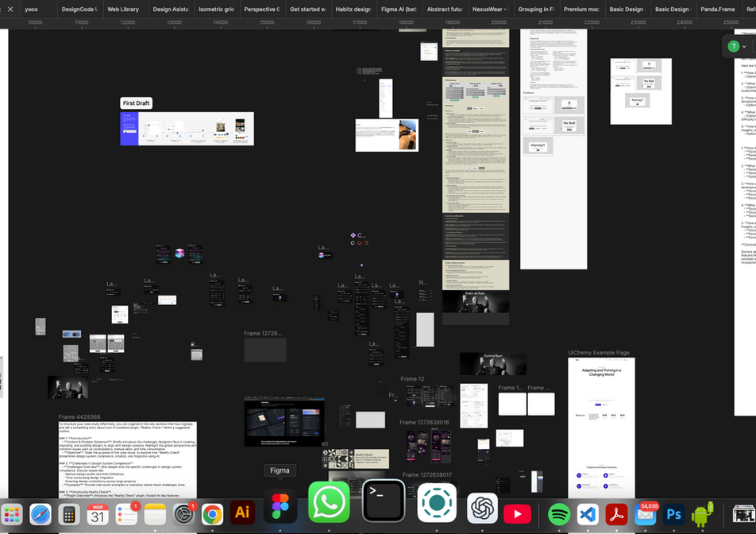Open ChatGPT app in the dock
Image resolution: width=756 pixels, height=534 pixels.
click(482, 508)
